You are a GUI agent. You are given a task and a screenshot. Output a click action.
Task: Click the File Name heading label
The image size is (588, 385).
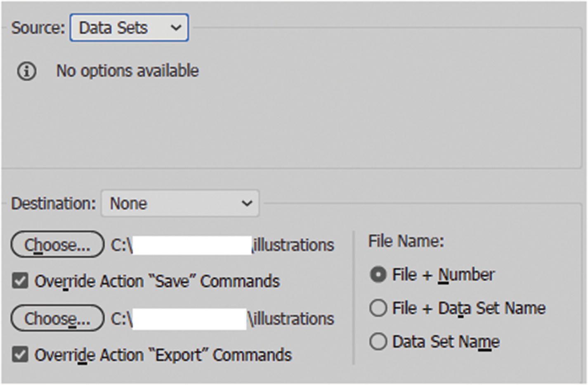[406, 241]
